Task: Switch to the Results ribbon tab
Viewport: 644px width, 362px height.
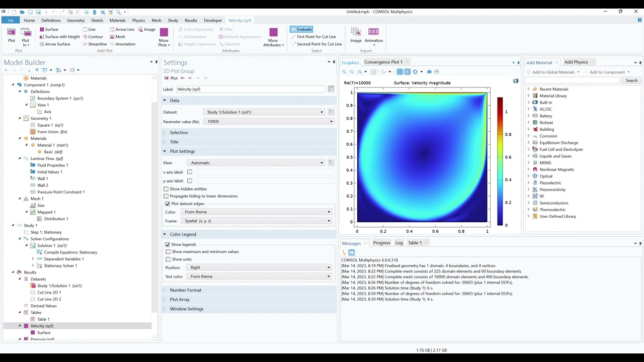Action: click(191, 21)
